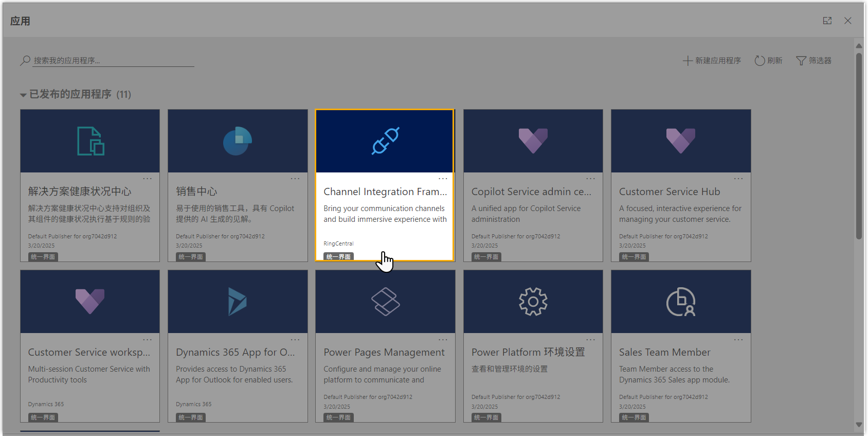Click 新建应用程序 to create an app
Viewport: 868px width, 436px height.
pyautogui.click(x=712, y=61)
